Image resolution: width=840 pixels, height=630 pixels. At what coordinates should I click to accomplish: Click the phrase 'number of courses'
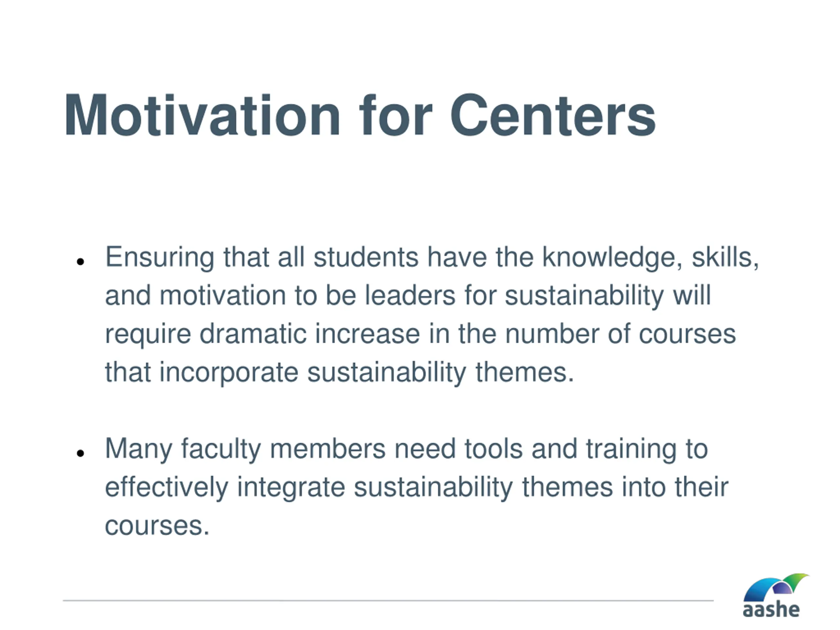pos(620,334)
